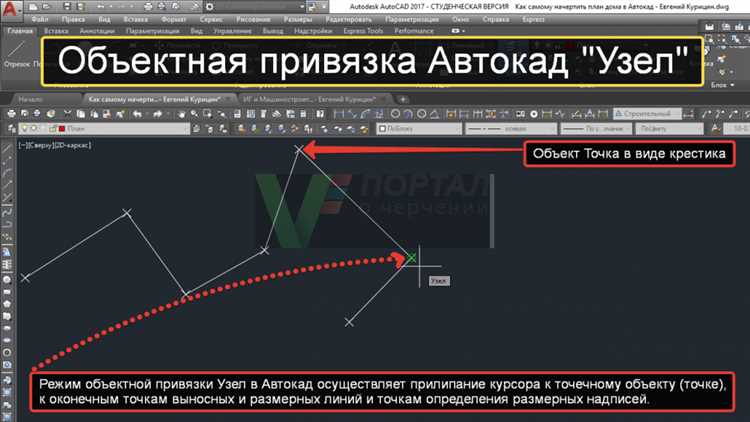Select the Pan hand tool icon
Image resolution: width=750 pixels, height=422 pixels.
point(181,114)
